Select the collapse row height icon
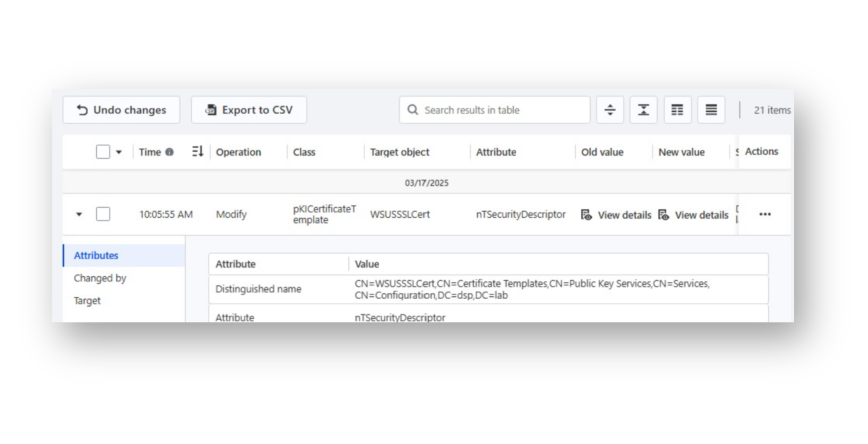 tap(643, 110)
